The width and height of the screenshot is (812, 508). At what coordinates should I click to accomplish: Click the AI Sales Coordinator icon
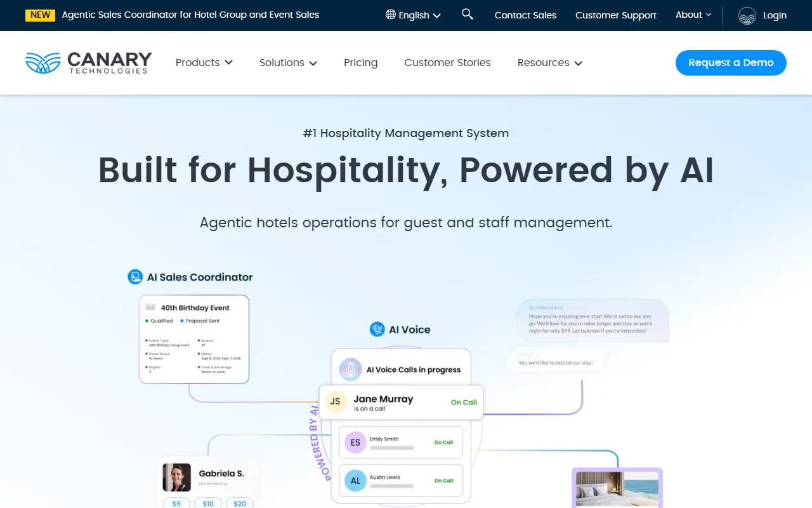(x=135, y=277)
